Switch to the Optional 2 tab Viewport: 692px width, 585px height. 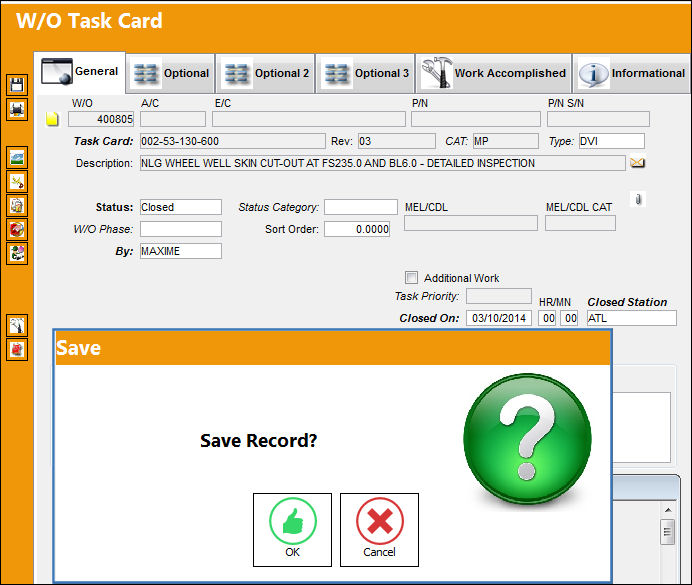pyautogui.click(x=266, y=73)
